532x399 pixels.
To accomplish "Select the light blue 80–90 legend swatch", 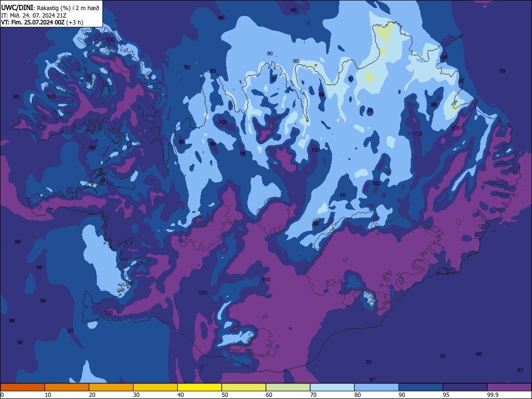I will (x=377, y=387).
